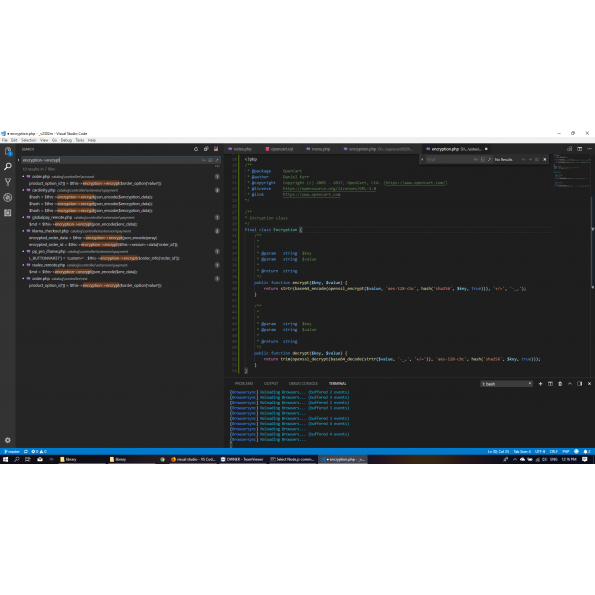The height and width of the screenshot is (595, 595).
Task: Switch to the Problems panel tab
Action: (244, 384)
